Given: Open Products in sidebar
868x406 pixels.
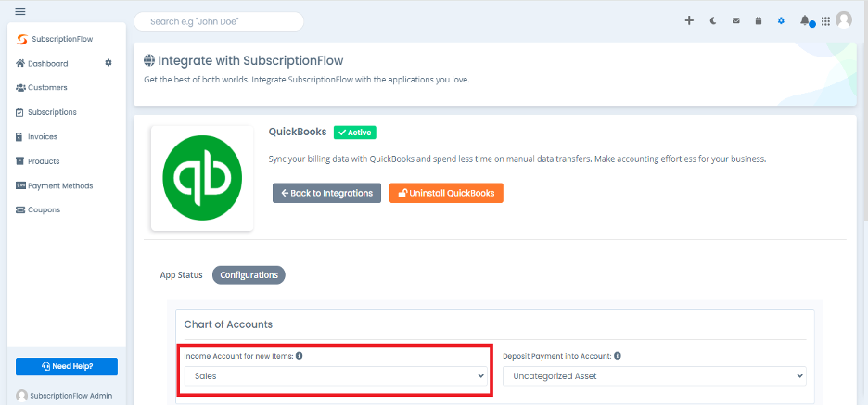Looking at the screenshot, I should [x=38, y=161].
